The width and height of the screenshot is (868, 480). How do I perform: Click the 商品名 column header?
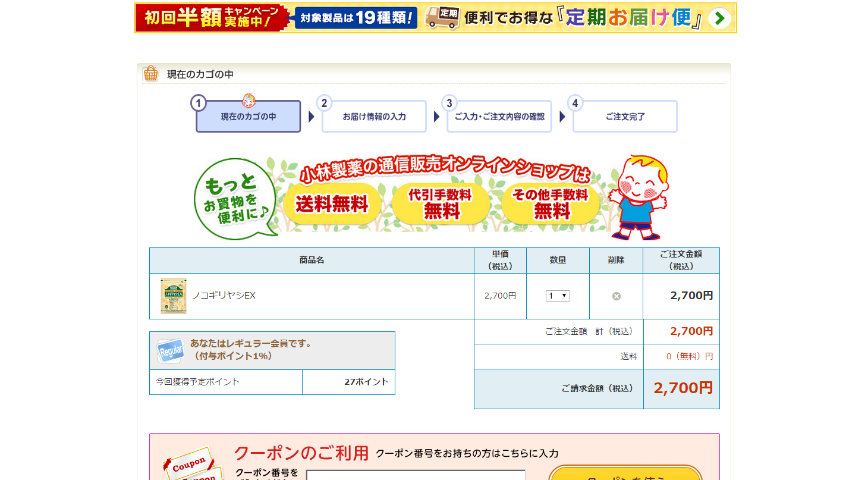[x=312, y=261]
